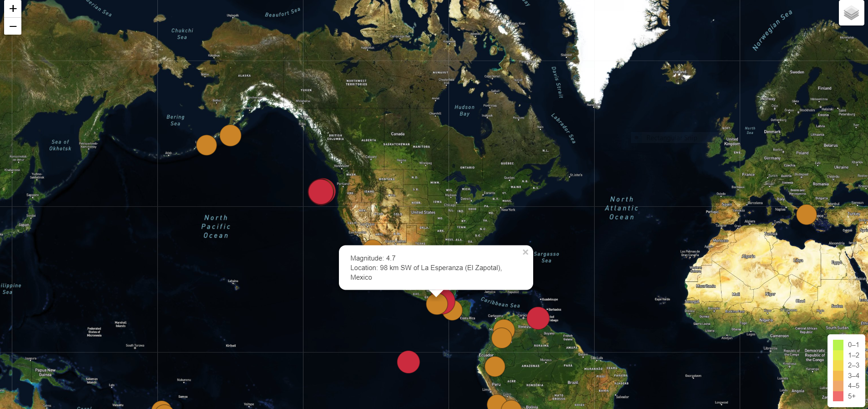
Task: Select the red marker near Barbados
Action: click(538, 318)
